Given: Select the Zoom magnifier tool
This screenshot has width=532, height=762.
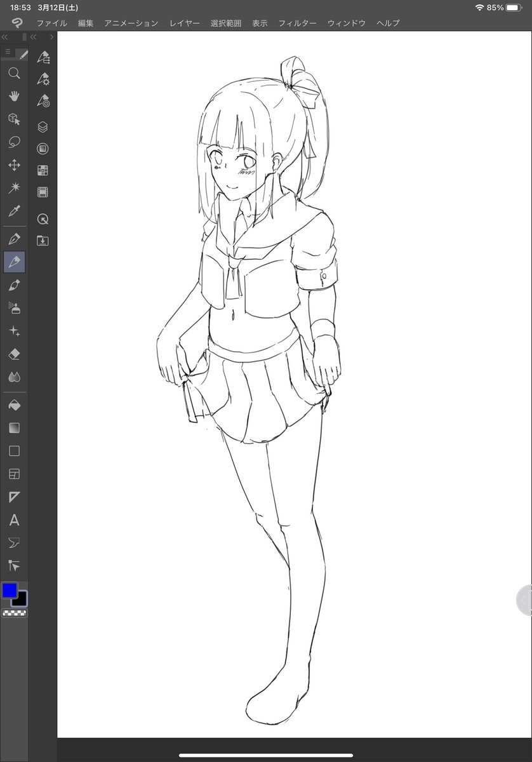Looking at the screenshot, I should 14,73.
